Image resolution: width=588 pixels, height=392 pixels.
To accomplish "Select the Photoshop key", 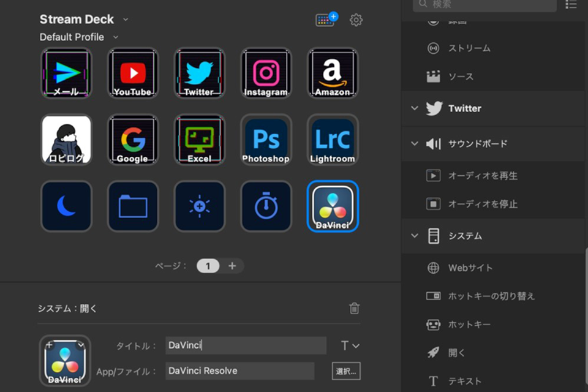I will point(266,140).
